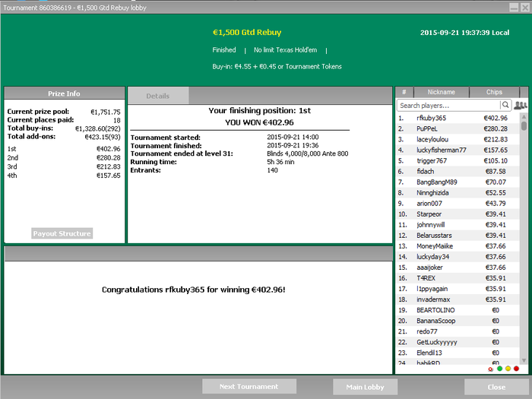Viewport: 532px width, 399px height.
Task: Sort players by Chips column
Action: [x=494, y=92]
